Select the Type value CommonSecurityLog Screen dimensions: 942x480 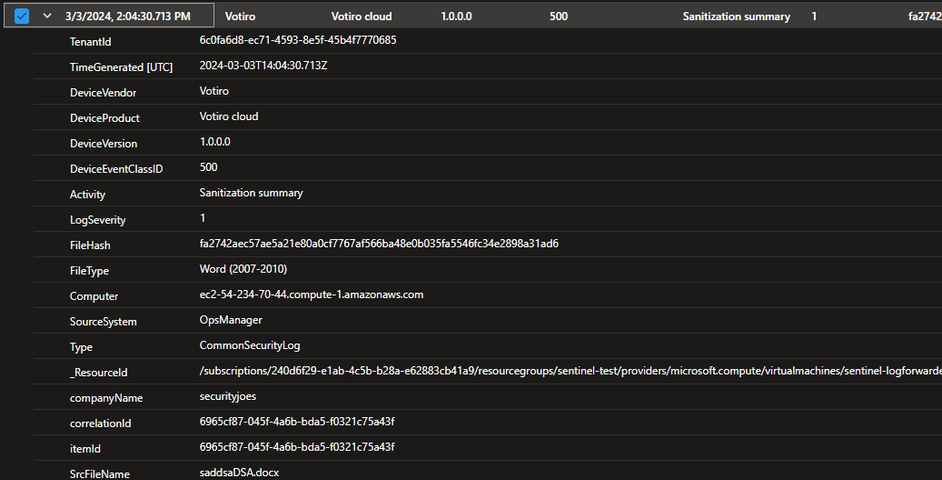[x=250, y=346]
